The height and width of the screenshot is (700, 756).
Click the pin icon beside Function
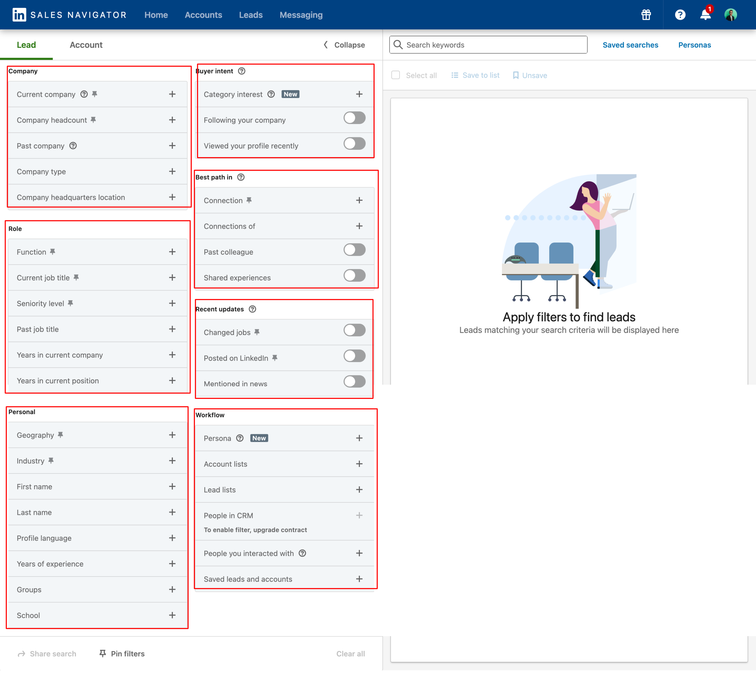[x=53, y=252]
